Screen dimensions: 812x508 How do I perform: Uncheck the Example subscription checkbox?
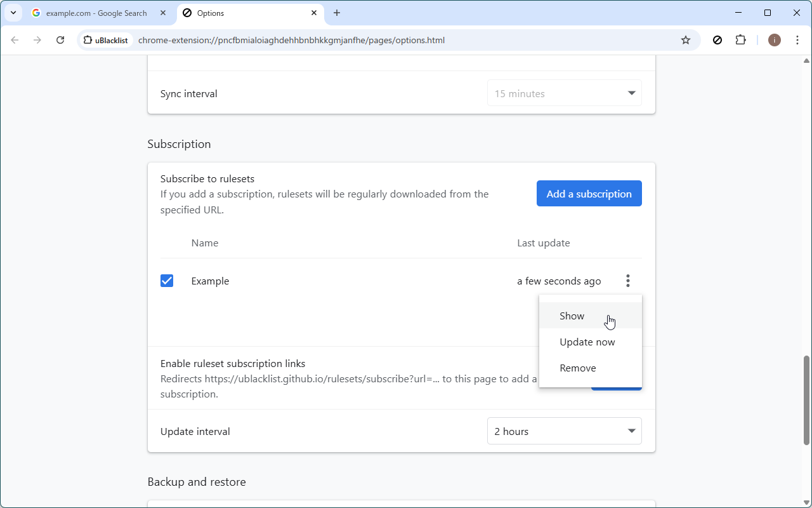click(x=167, y=281)
